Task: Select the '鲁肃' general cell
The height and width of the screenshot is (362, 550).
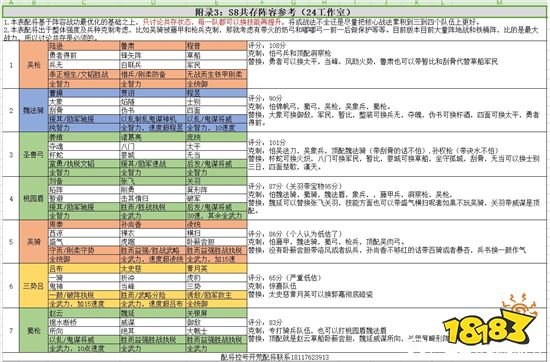Action: click(x=152, y=46)
